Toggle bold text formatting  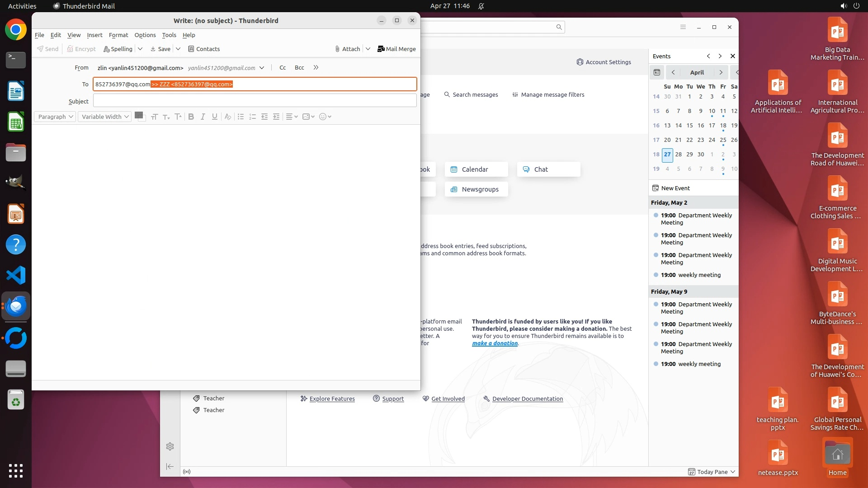(191, 117)
